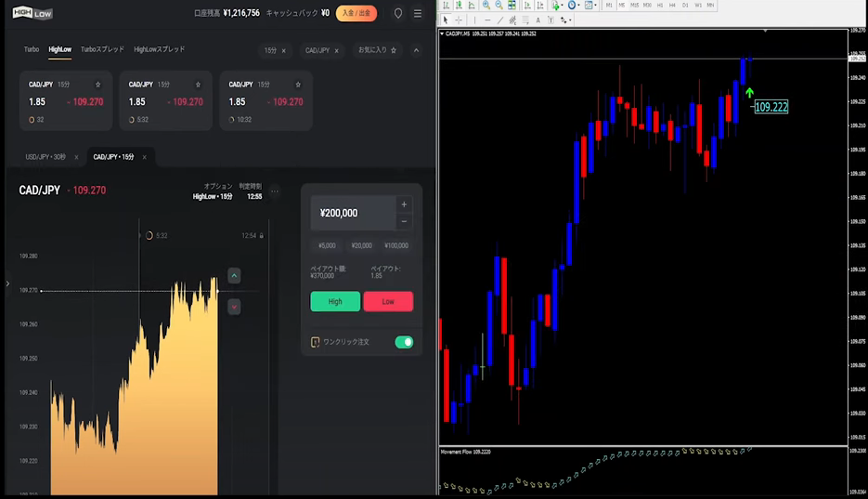Click the ¥200,000 amount field

(x=353, y=213)
